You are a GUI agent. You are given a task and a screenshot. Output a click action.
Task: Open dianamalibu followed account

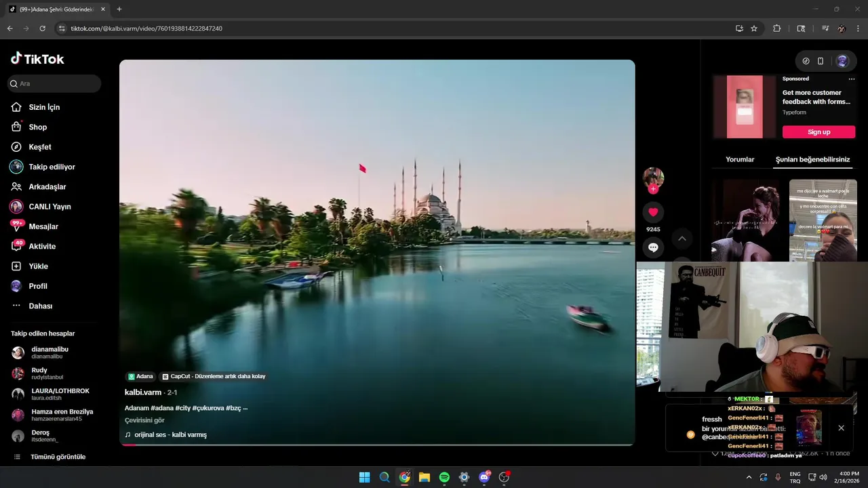pyautogui.click(x=50, y=352)
